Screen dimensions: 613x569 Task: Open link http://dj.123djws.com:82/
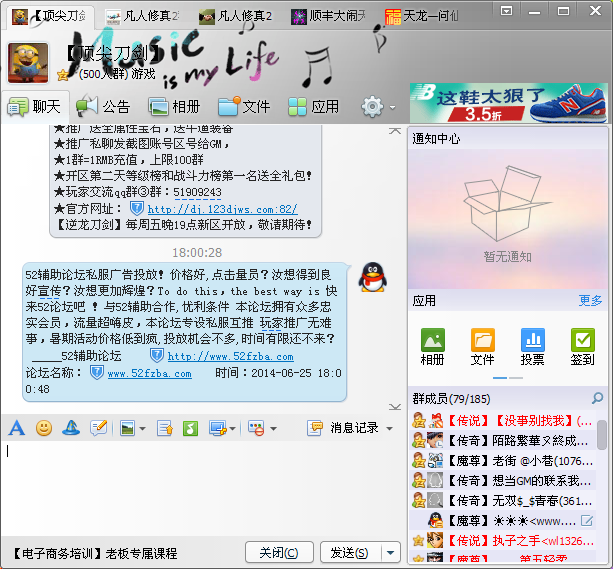pyautogui.click(x=222, y=209)
